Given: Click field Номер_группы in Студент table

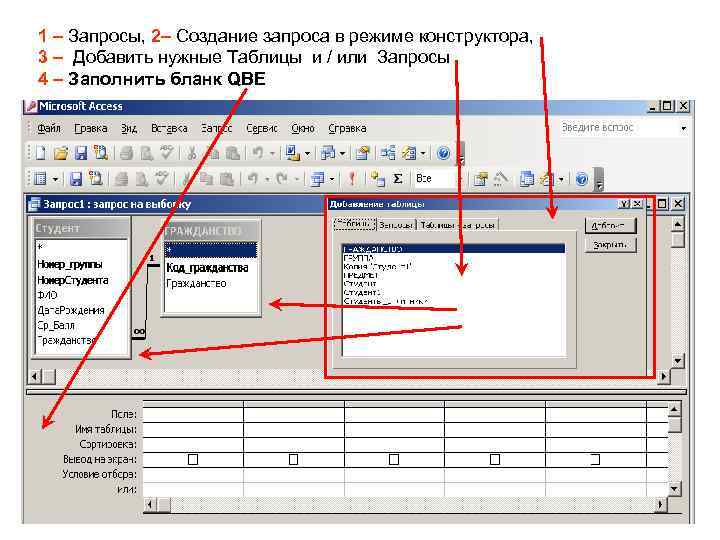Looking at the screenshot, I should tap(70, 264).
